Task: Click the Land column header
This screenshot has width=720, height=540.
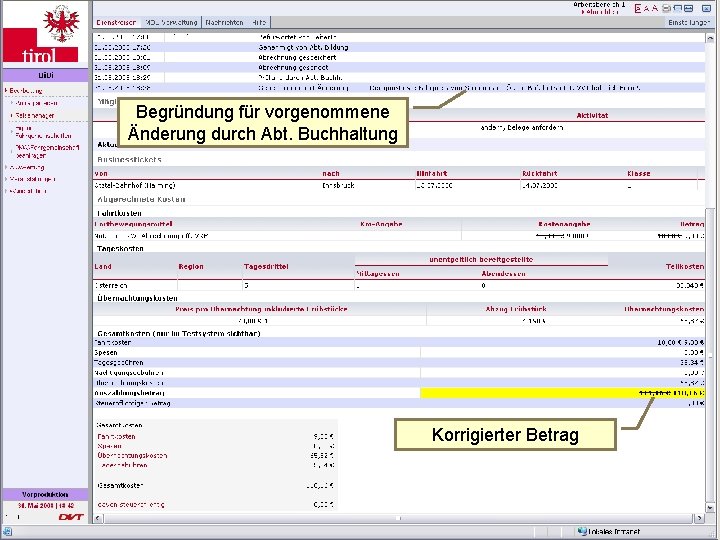Action: [x=103, y=267]
